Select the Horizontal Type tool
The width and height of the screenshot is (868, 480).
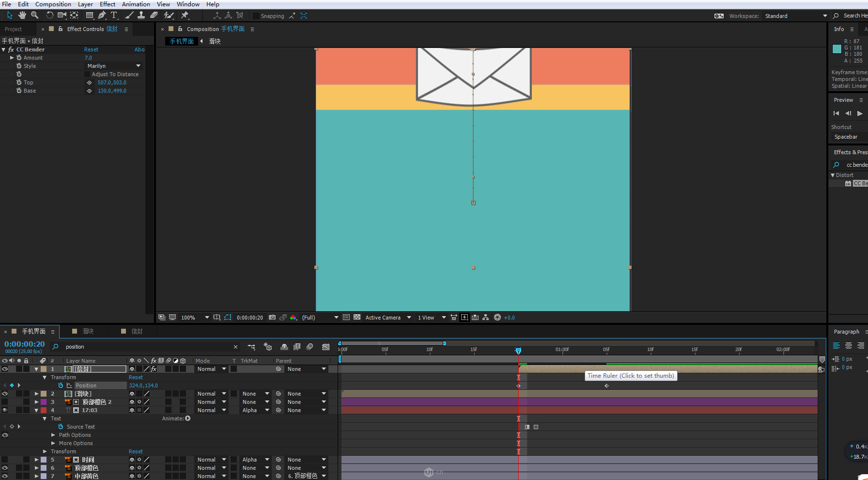click(114, 16)
